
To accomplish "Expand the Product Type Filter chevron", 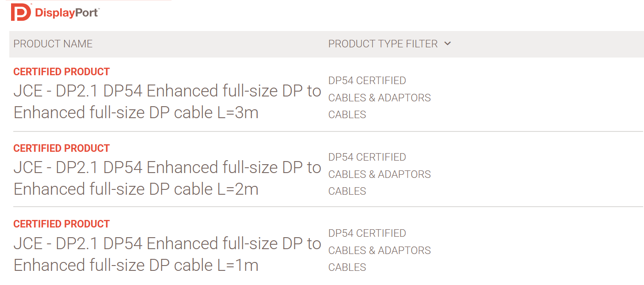I will [x=447, y=43].
